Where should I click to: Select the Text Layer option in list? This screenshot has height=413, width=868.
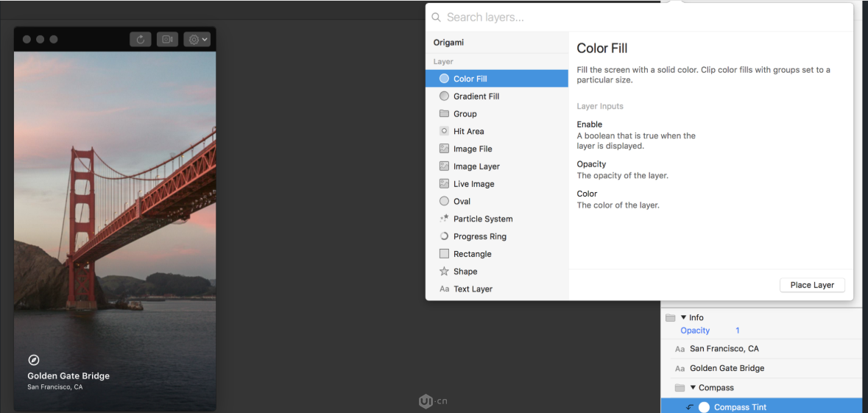click(473, 289)
